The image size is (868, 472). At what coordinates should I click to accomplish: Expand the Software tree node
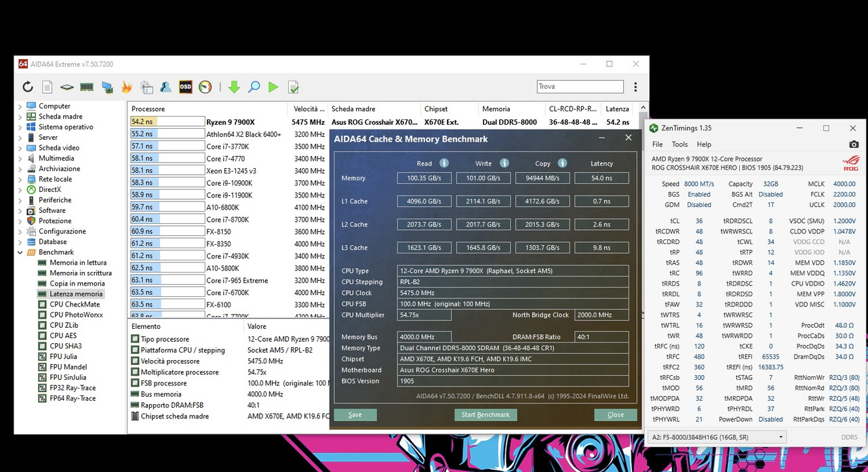(x=20, y=210)
